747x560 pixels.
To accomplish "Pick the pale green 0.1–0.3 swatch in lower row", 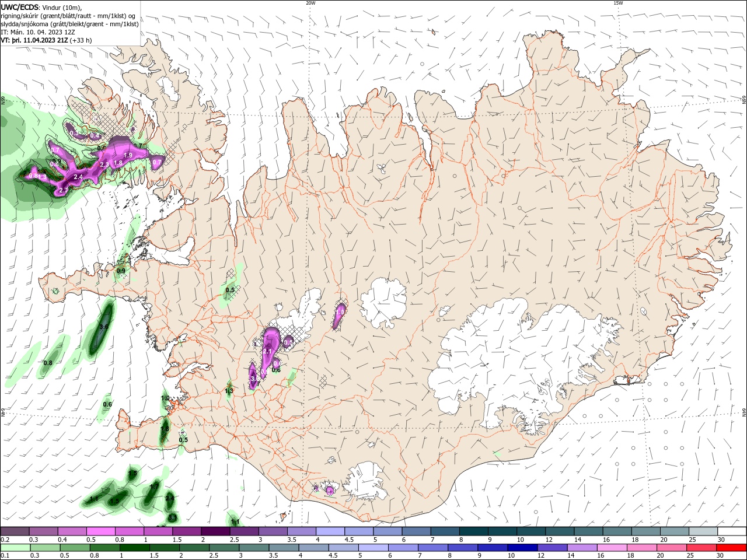I will 15,548.
